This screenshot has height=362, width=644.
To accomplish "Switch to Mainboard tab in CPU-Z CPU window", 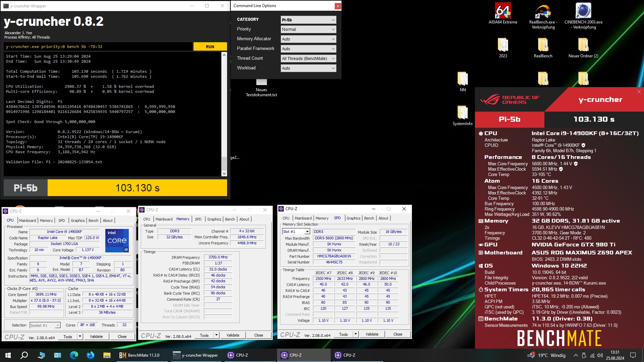I will 28,221.
